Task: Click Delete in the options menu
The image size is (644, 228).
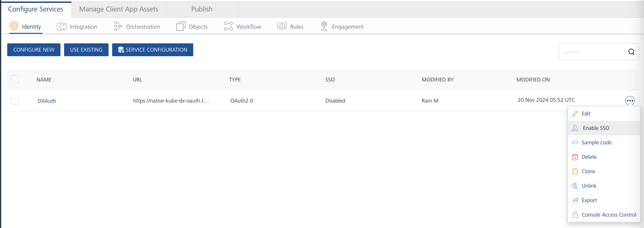Action: [589, 157]
